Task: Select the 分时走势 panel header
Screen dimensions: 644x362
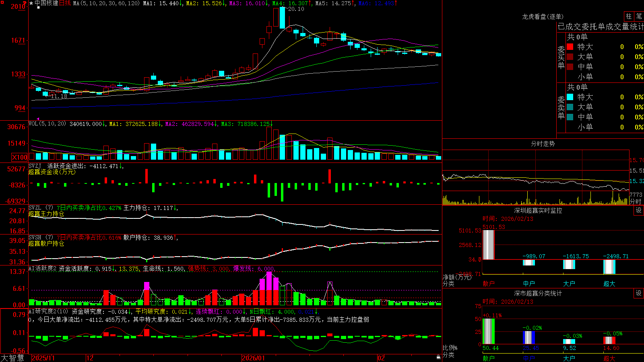Action: click(543, 144)
